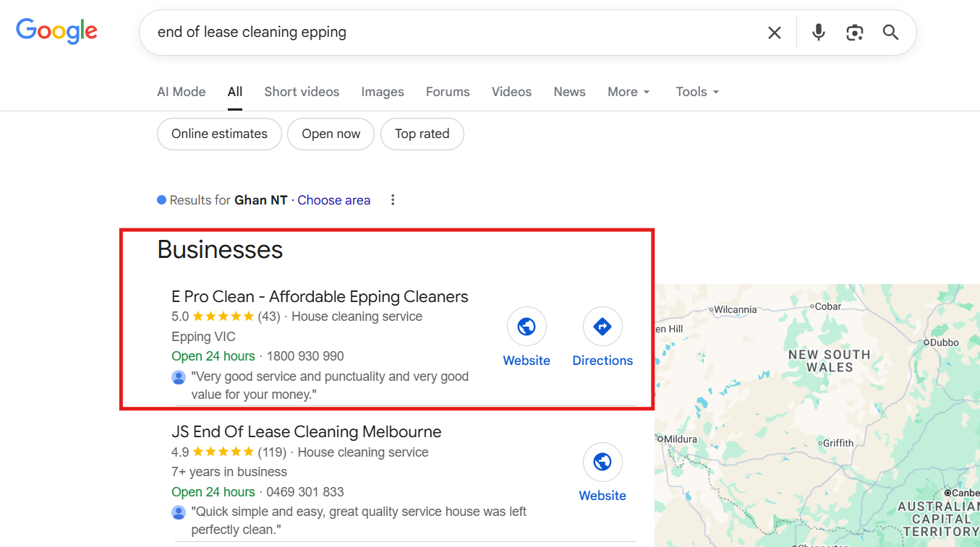Viewport: 980px width, 547px height.
Task: Open JS End Of Lease Cleaning Melbourne listing
Action: pyautogui.click(x=306, y=432)
